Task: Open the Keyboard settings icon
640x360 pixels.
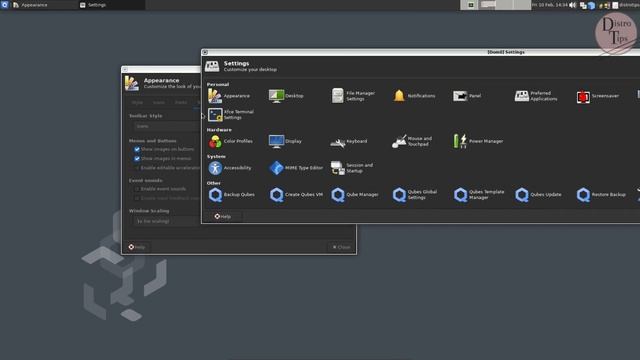Action: tap(349, 142)
